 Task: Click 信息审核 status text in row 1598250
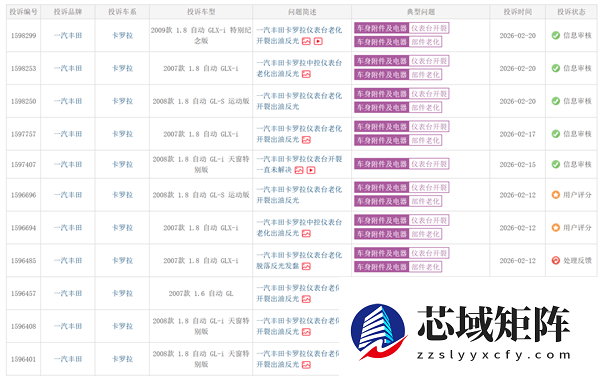[577, 101]
